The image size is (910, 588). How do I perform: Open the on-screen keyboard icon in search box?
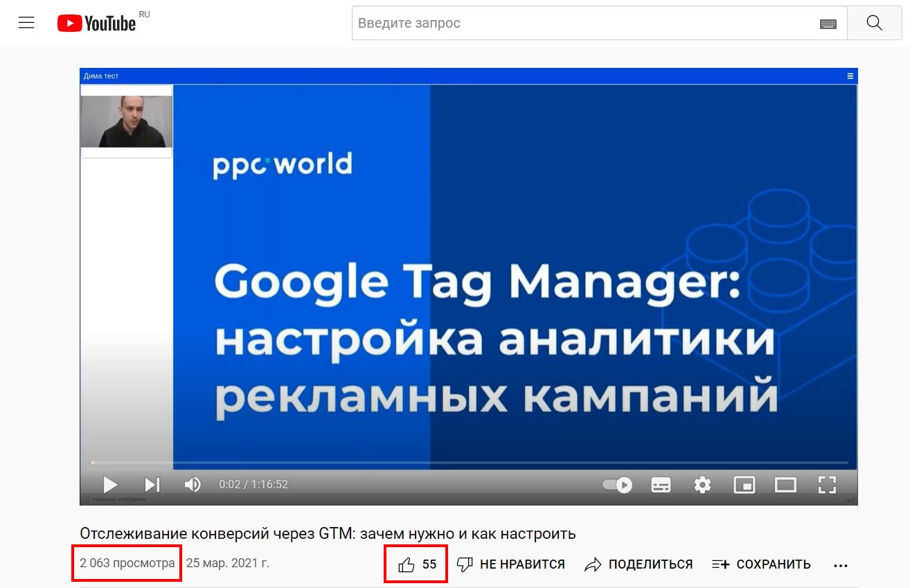pyautogui.click(x=828, y=24)
